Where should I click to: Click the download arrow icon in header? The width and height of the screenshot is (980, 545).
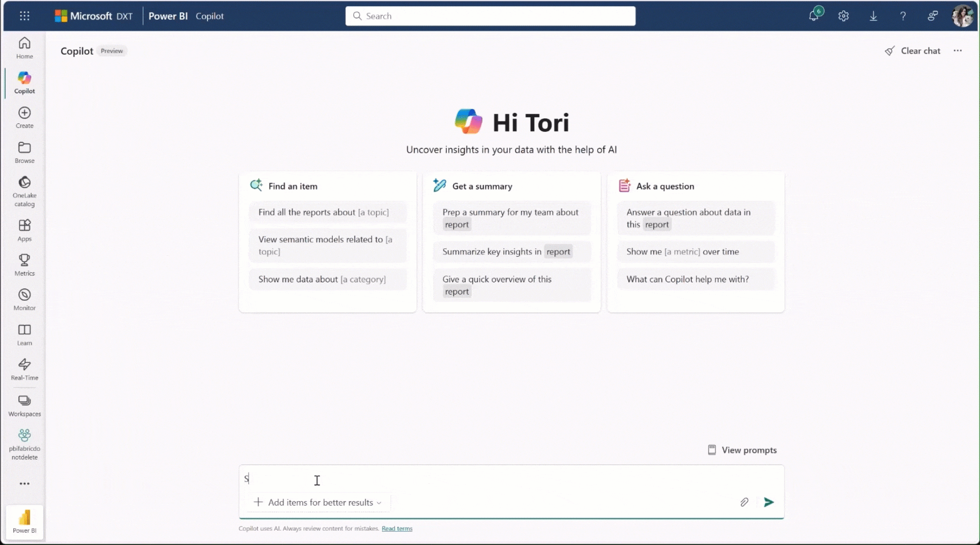[x=873, y=16]
